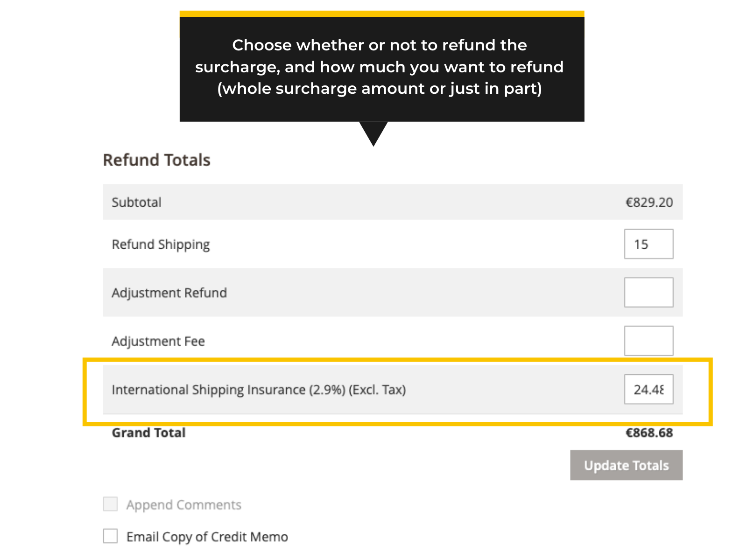
Task: Click the Email Copy of Credit Memo label
Action: point(207,537)
